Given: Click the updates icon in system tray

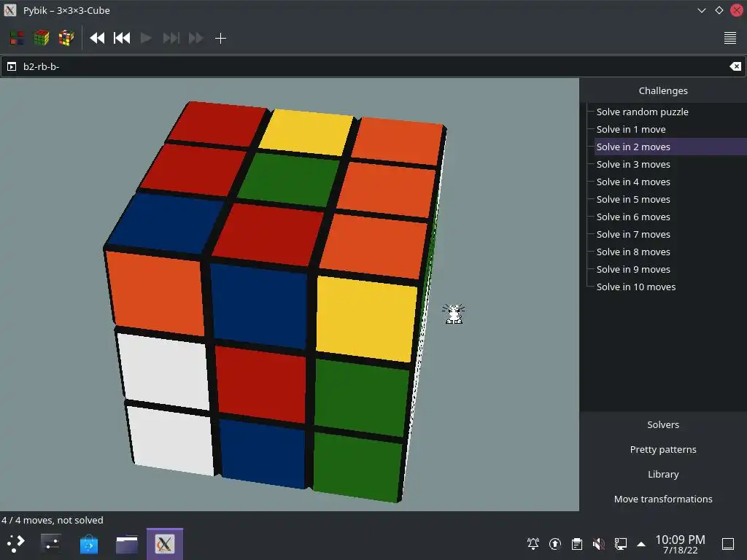Looking at the screenshot, I should 555,544.
